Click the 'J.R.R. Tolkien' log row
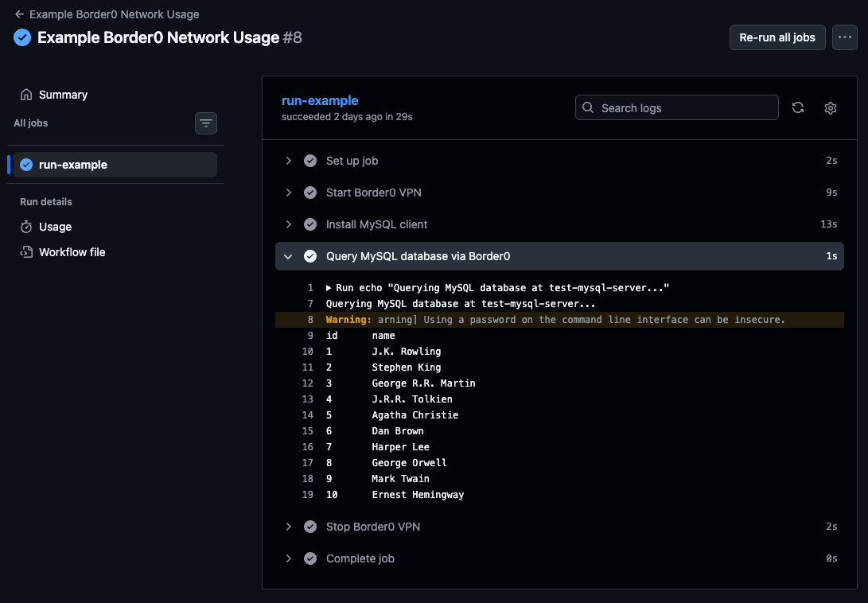 [x=559, y=399]
